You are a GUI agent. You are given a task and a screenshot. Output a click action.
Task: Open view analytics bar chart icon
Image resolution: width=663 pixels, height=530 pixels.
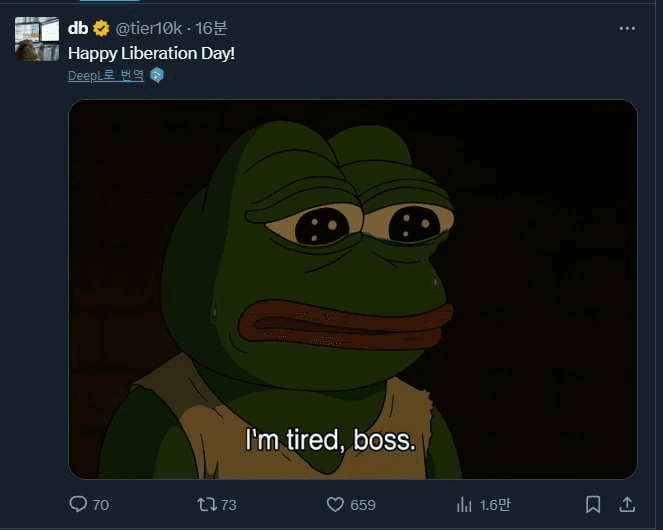[x=464, y=504]
